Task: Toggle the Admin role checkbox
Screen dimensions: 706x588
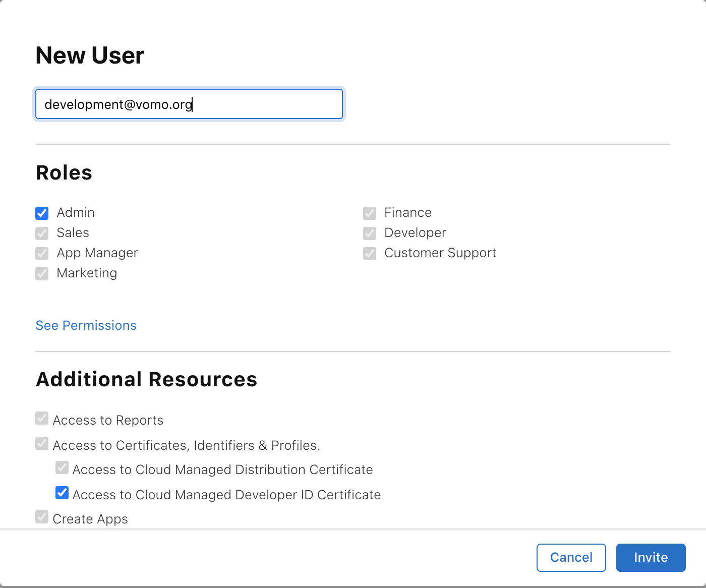Action: click(42, 213)
